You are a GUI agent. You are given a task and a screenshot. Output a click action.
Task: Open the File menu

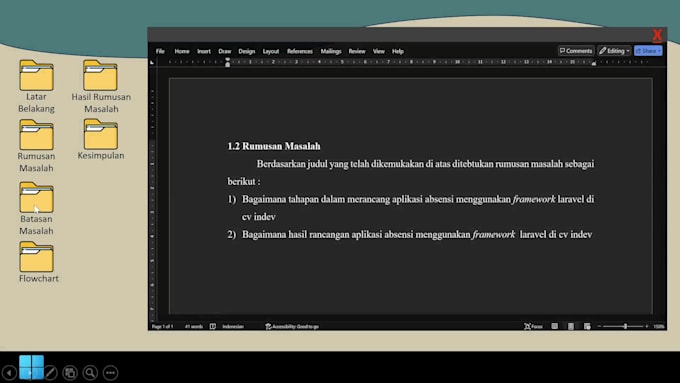point(160,51)
